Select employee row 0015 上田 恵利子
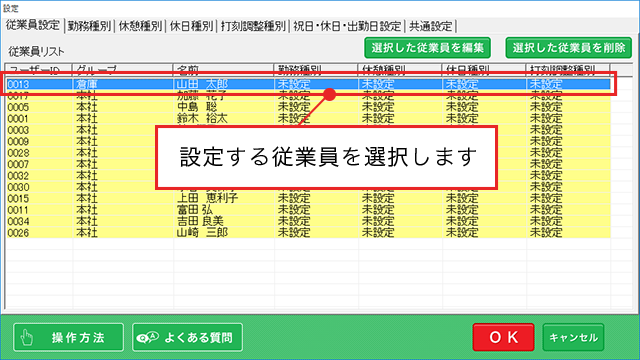 (x=309, y=198)
